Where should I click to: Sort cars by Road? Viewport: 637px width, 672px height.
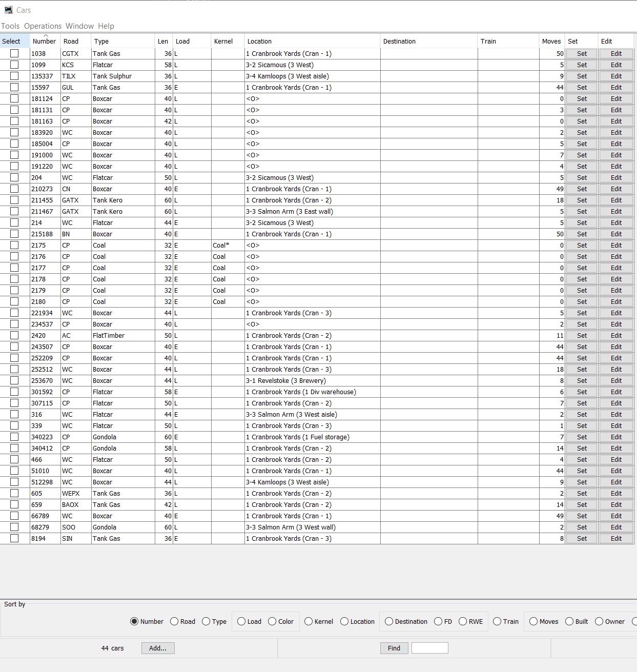coord(174,621)
